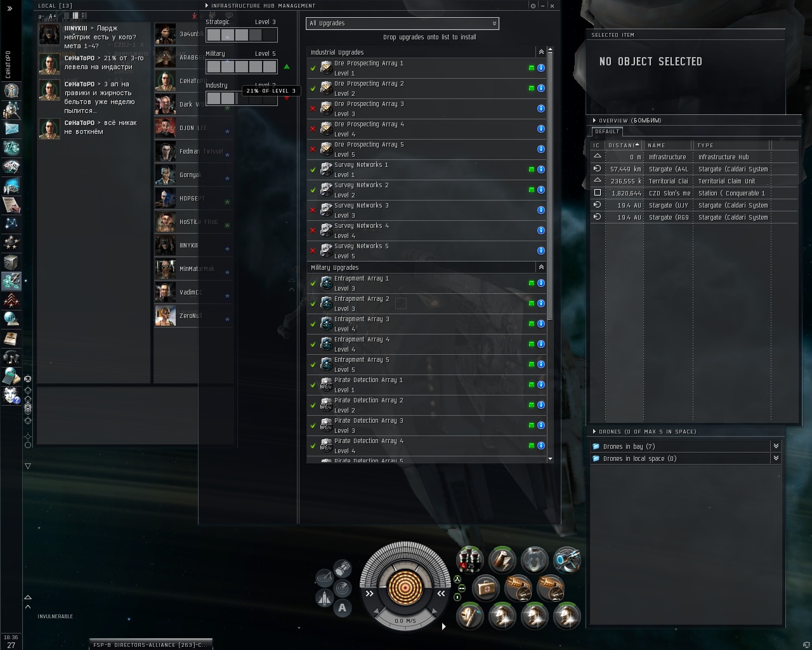Image resolution: width=812 pixels, height=650 pixels.
Task: Show info for Survey Networks 5
Action: pyautogui.click(x=541, y=251)
